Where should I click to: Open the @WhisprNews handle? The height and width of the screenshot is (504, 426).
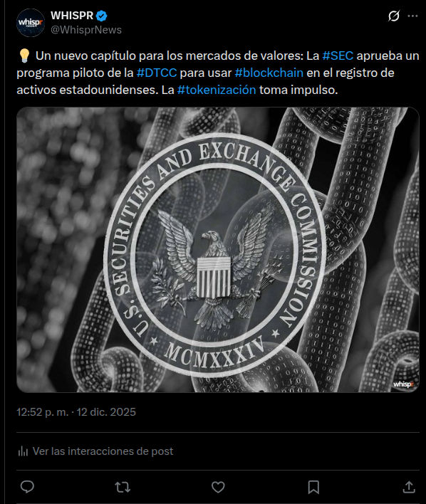[x=86, y=30]
